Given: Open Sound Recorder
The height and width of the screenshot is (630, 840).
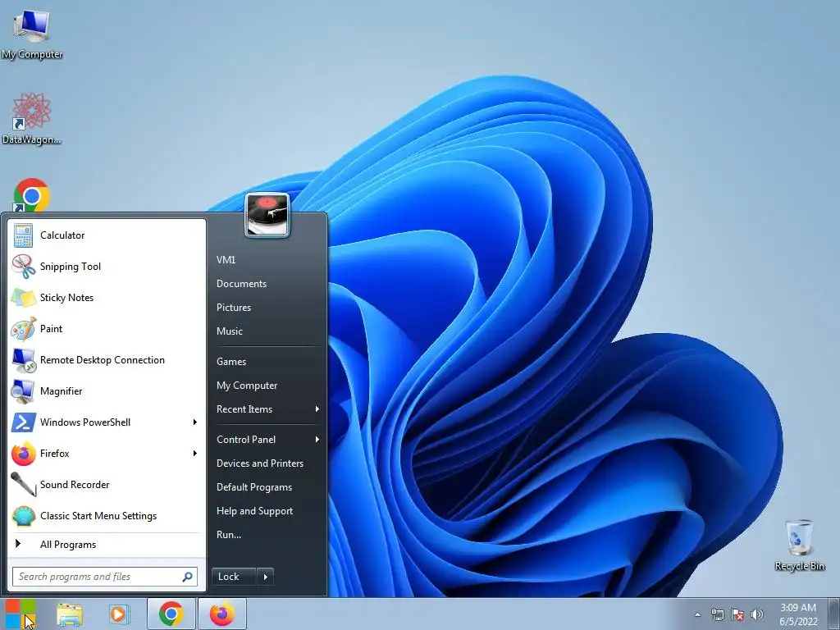Looking at the screenshot, I should 107,484.
